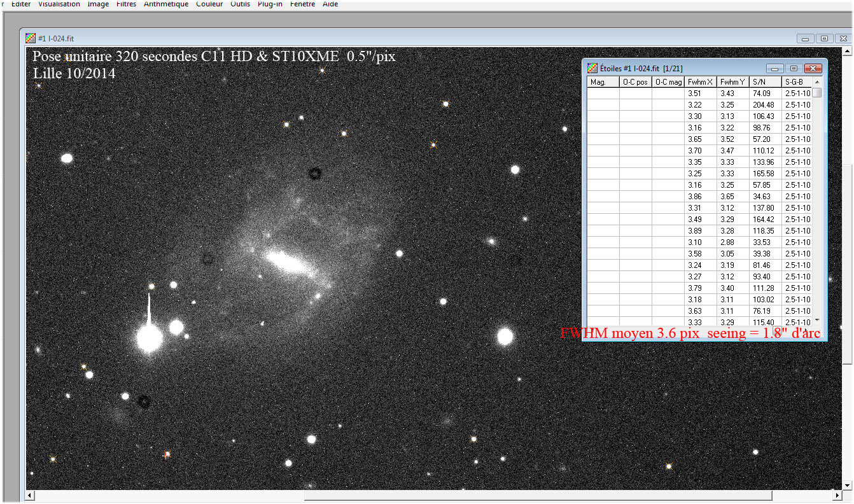The image size is (854, 504).
Task: Open the Plug-in menu
Action: click(x=270, y=4)
